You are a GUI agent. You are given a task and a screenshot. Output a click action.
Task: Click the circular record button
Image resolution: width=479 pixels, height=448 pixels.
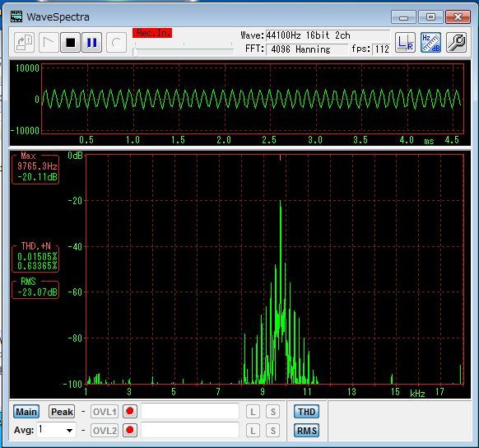[116, 43]
